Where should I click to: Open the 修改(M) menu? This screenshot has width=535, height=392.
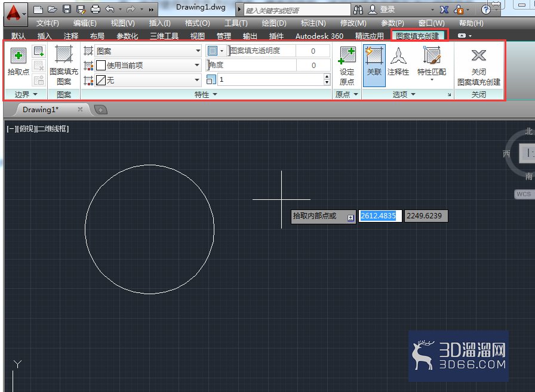[x=353, y=23]
